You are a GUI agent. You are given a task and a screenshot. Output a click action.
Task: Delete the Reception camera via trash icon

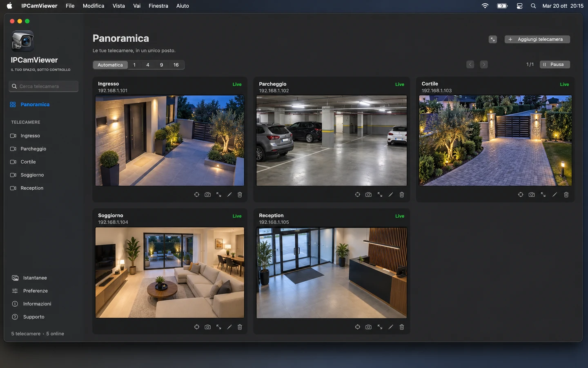point(401,327)
